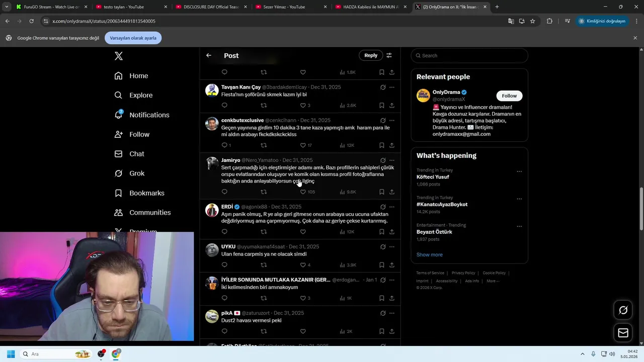Open Chrome from the Windows taskbar
Viewport: 644px width, 362px height.
(116, 354)
